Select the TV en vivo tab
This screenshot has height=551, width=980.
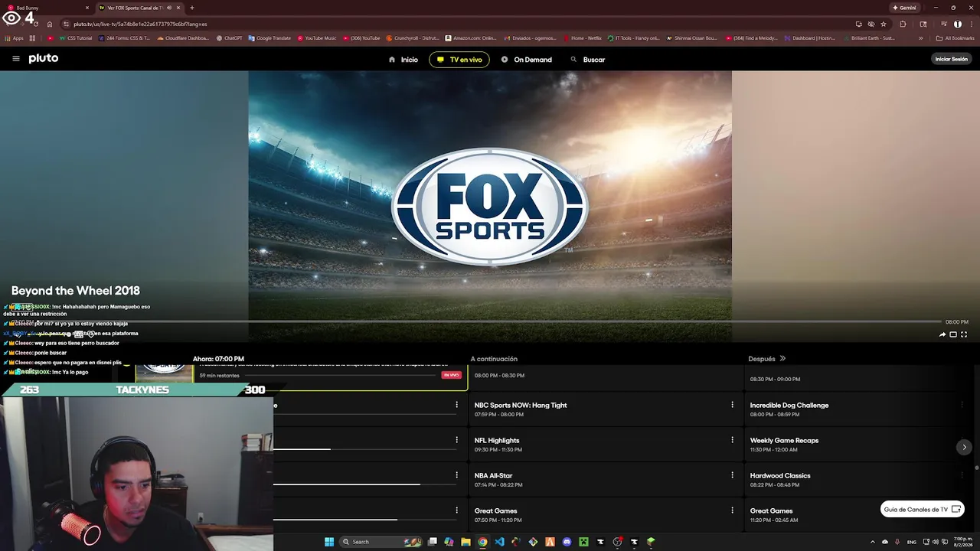[459, 60]
